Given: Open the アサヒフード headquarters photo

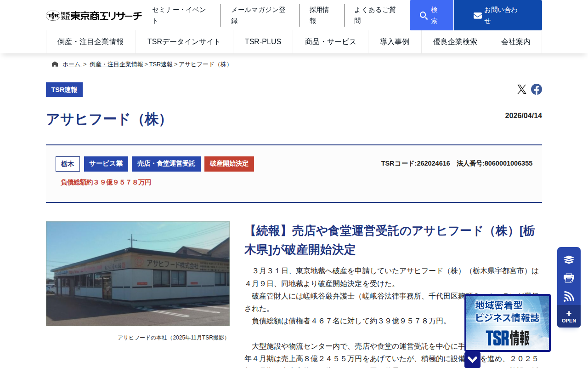Looking at the screenshot, I should (138, 274).
